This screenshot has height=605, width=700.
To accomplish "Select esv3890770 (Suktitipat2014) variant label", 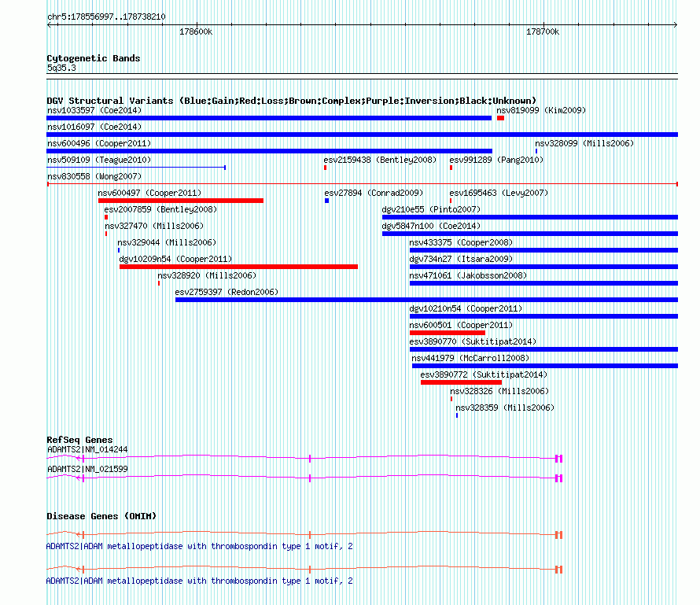I will [473, 341].
